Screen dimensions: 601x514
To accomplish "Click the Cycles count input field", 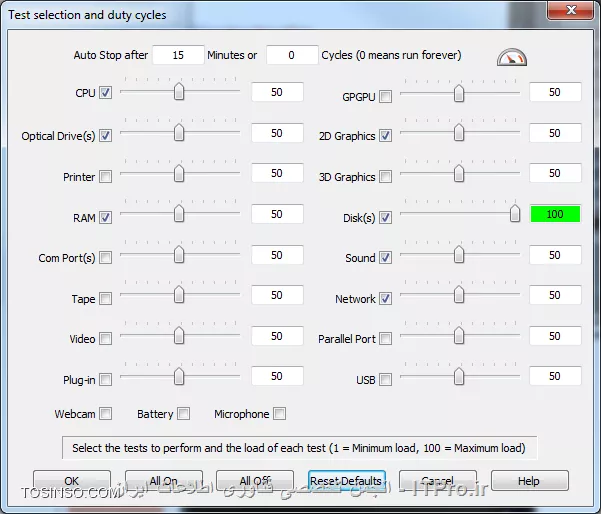I will [291, 55].
